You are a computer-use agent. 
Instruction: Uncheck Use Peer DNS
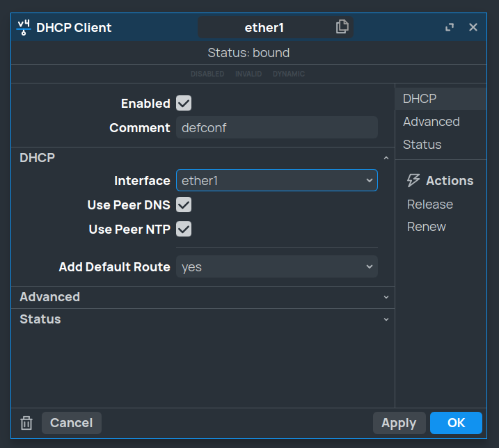coord(184,205)
